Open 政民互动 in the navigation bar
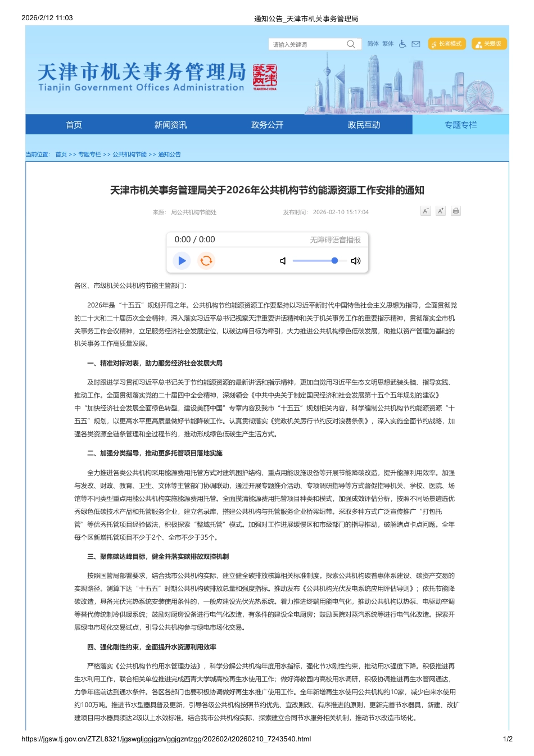The image size is (534, 756). pyautogui.click(x=364, y=124)
